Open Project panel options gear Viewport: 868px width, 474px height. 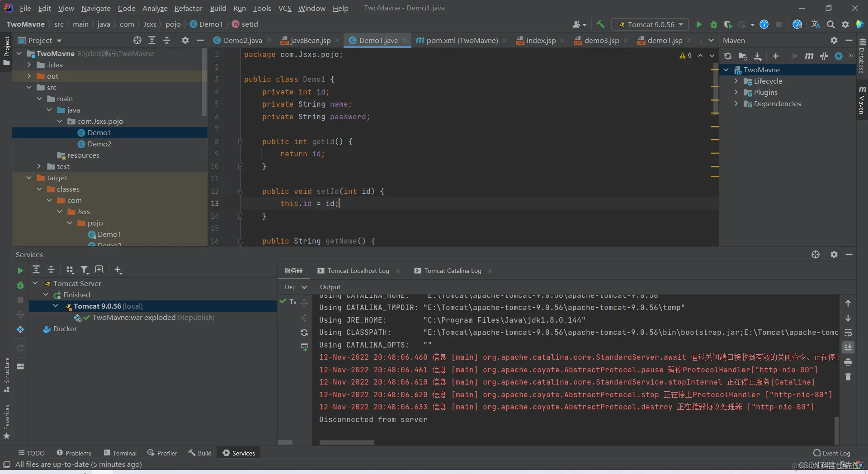coord(185,40)
